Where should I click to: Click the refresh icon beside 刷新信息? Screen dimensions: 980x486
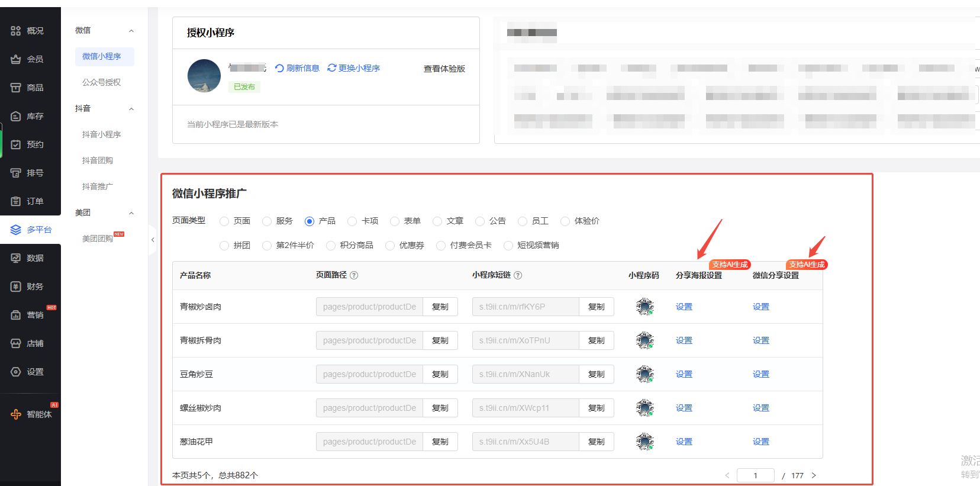pyautogui.click(x=279, y=68)
